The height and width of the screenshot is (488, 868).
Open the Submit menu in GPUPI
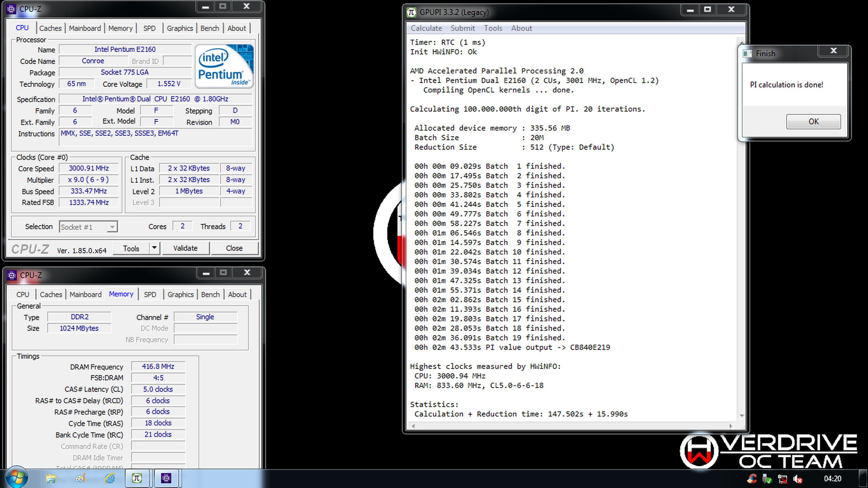pos(462,28)
